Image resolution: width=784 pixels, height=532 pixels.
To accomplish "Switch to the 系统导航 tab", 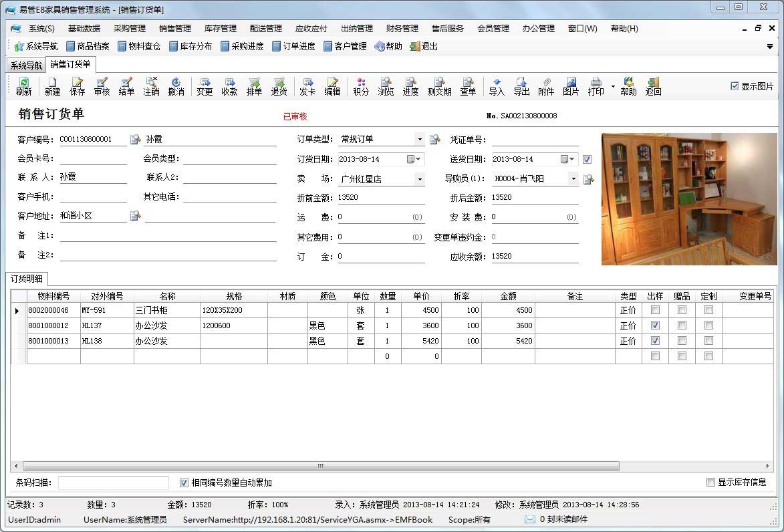I will coord(27,65).
